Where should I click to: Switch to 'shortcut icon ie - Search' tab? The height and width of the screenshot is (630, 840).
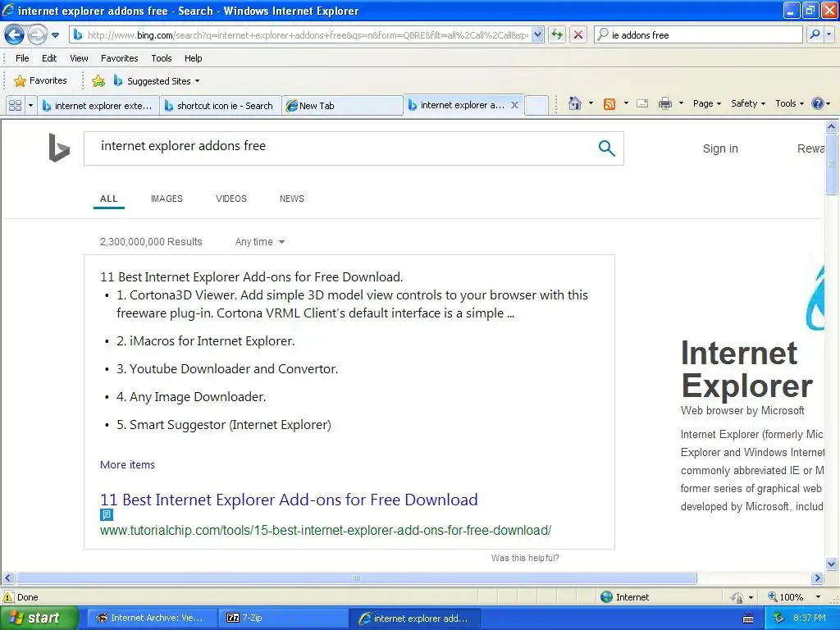[221, 106]
